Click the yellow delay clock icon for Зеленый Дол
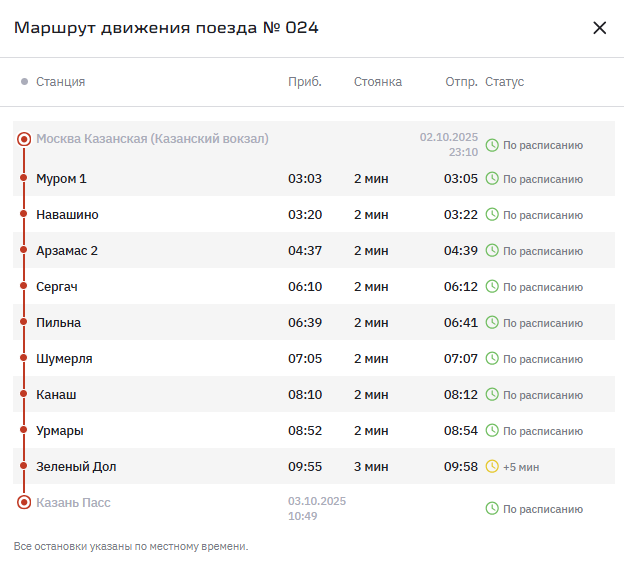This screenshot has width=624, height=564. pos(492,466)
